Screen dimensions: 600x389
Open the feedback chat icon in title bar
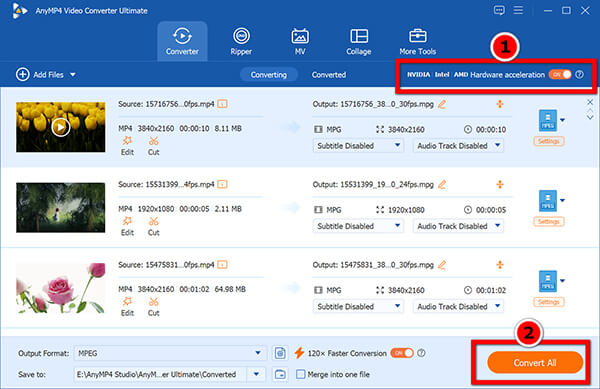click(x=499, y=10)
